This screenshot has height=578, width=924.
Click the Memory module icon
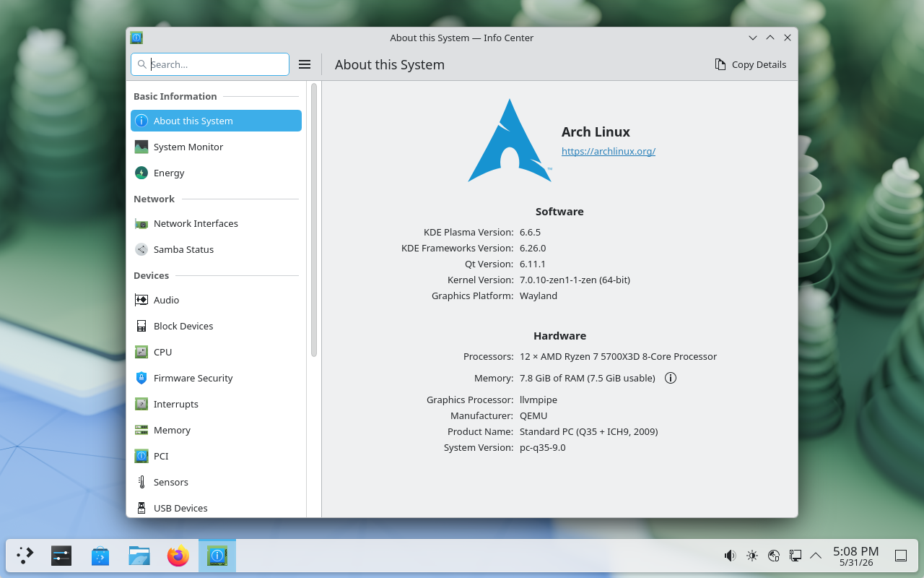click(141, 430)
